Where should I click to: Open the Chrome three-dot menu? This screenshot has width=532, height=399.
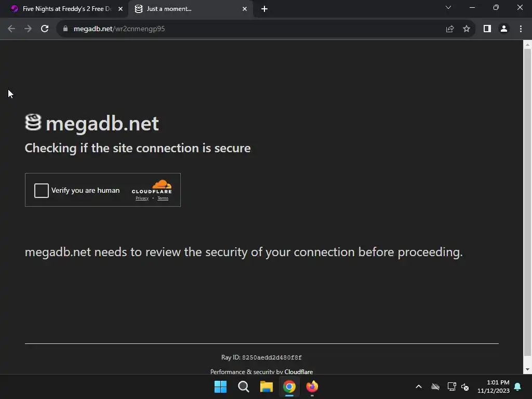521,29
